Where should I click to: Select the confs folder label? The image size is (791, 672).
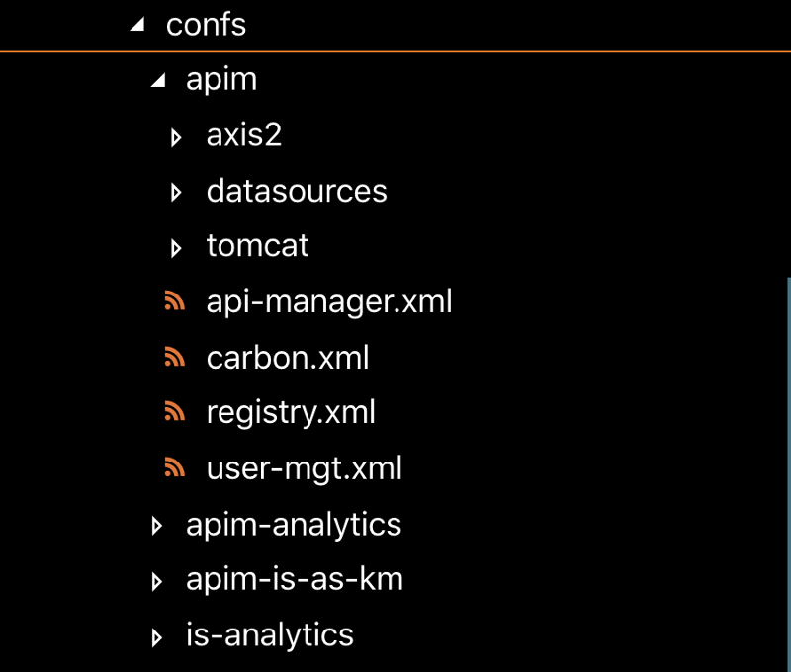tap(206, 24)
